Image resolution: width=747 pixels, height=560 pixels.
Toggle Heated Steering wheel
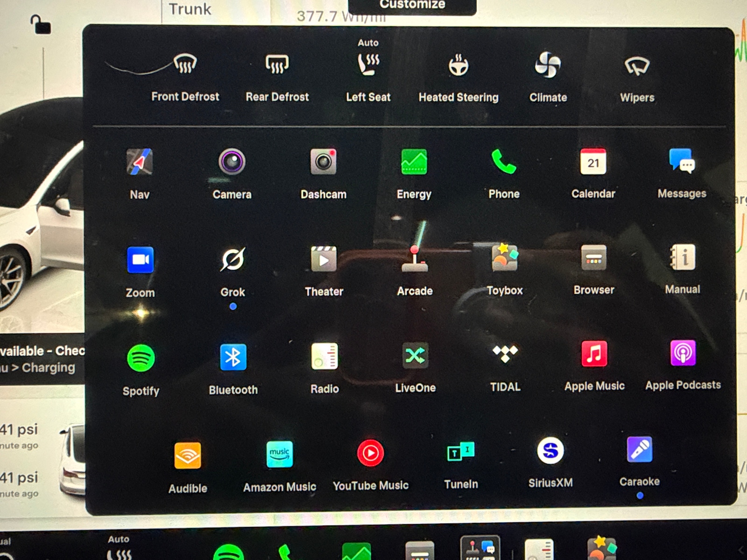tap(458, 65)
